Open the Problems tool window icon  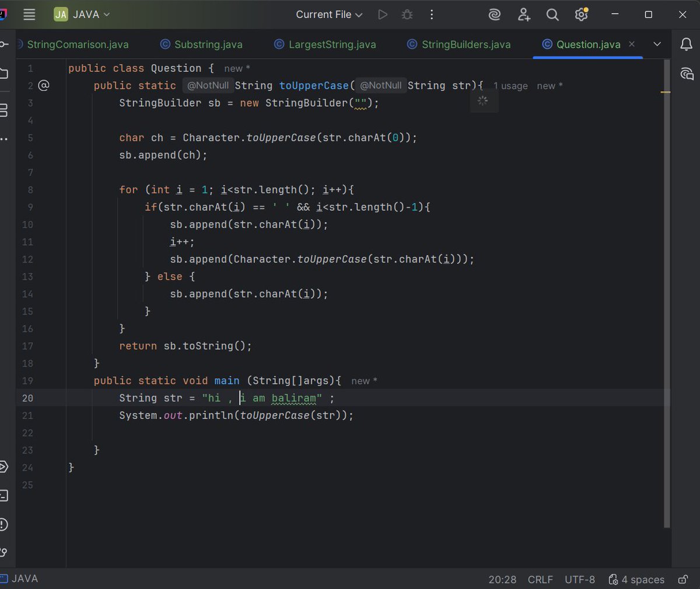pyautogui.click(x=4, y=524)
